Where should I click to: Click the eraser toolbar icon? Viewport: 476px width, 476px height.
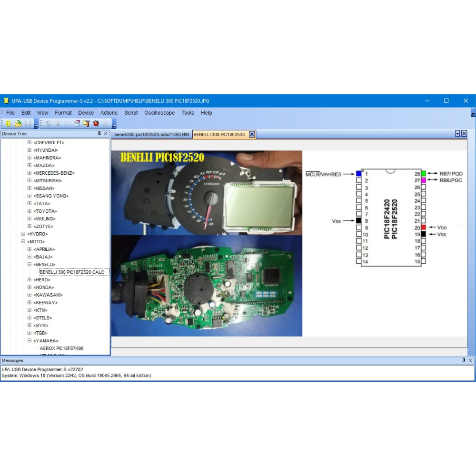pos(77,123)
